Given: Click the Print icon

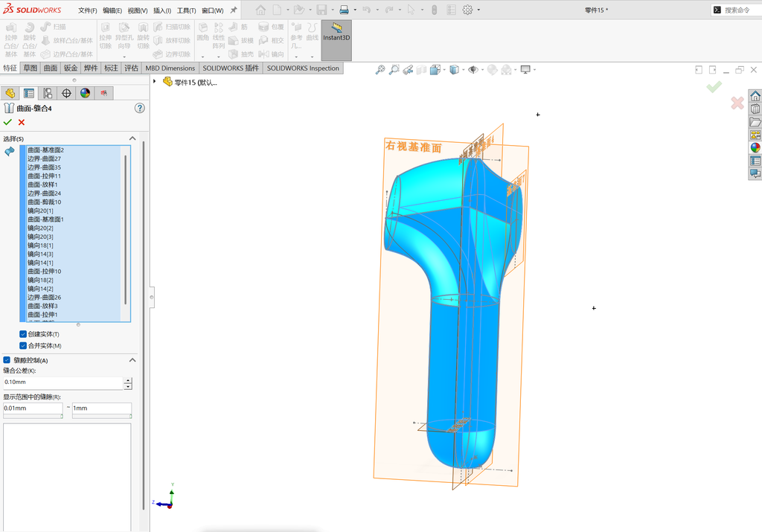Looking at the screenshot, I should tap(344, 10).
